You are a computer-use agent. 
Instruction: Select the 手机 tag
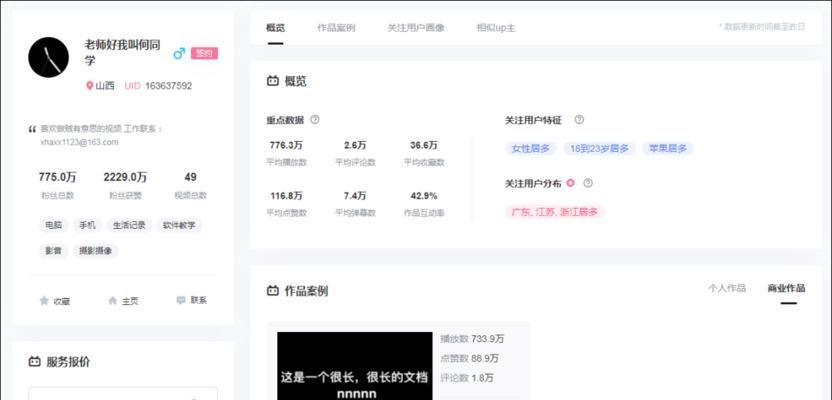[88, 225]
